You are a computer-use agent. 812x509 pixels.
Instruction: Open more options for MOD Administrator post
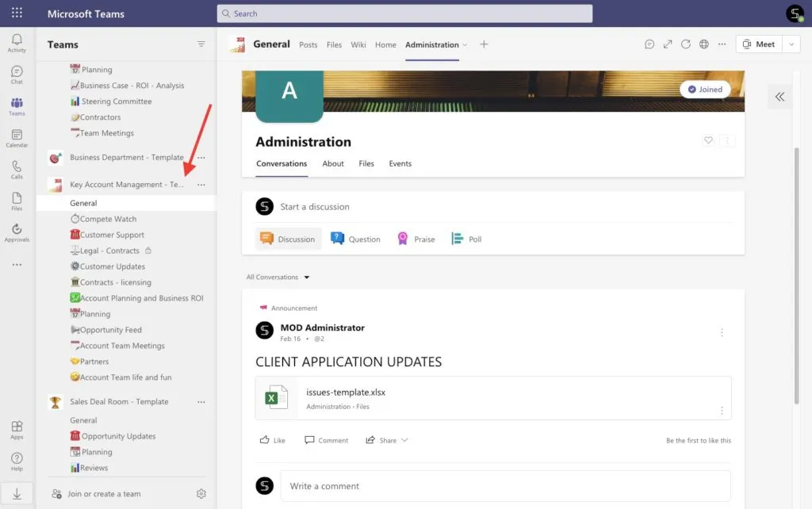tap(722, 332)
